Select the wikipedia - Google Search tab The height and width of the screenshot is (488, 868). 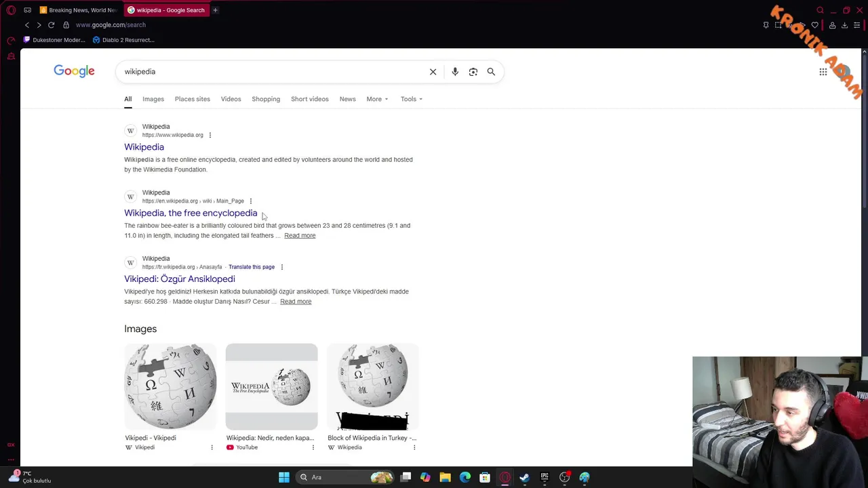166,10
